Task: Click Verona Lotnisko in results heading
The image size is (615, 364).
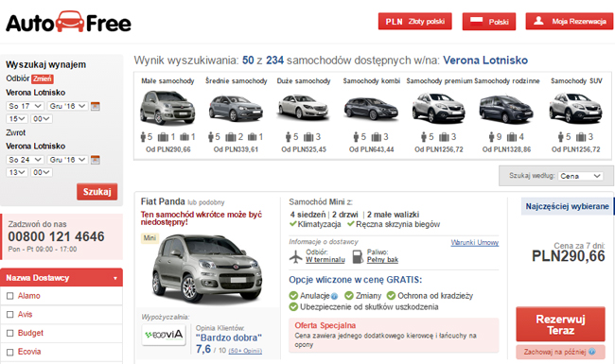Action: 485,61
